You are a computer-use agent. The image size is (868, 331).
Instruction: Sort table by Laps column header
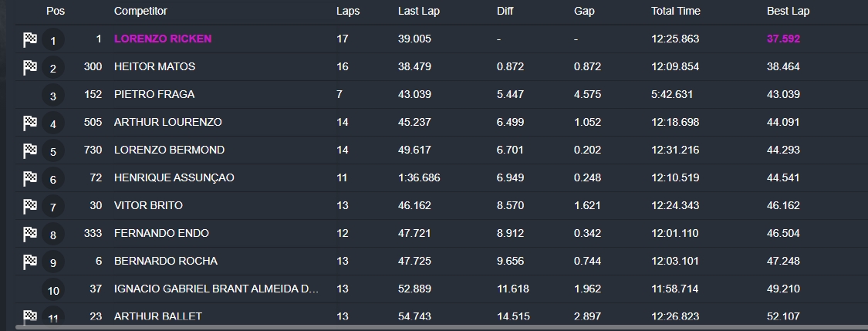pyautogui.click(x=348, y=11)
